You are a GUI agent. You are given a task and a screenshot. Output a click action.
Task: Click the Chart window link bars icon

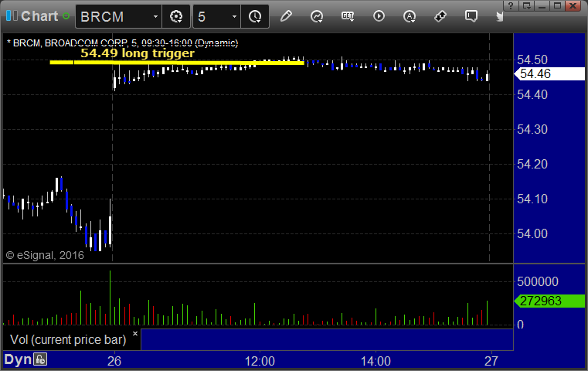click(12, 16)
